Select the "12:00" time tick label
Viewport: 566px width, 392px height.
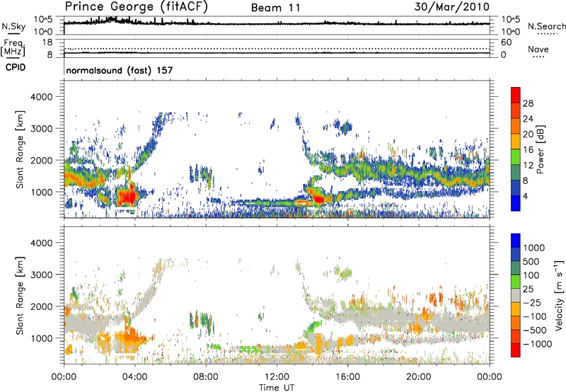pyautogui.click(x=277, y=377)
